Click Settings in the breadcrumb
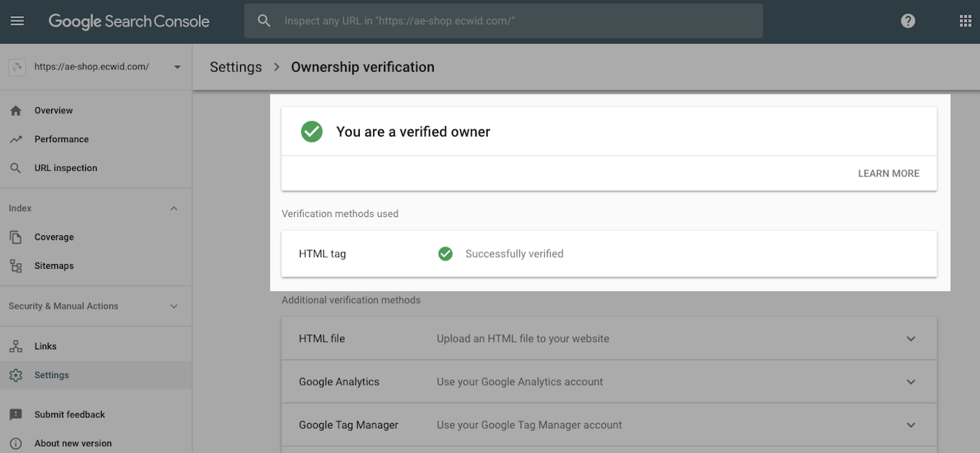The image size is (980, 453). point(236,67)
